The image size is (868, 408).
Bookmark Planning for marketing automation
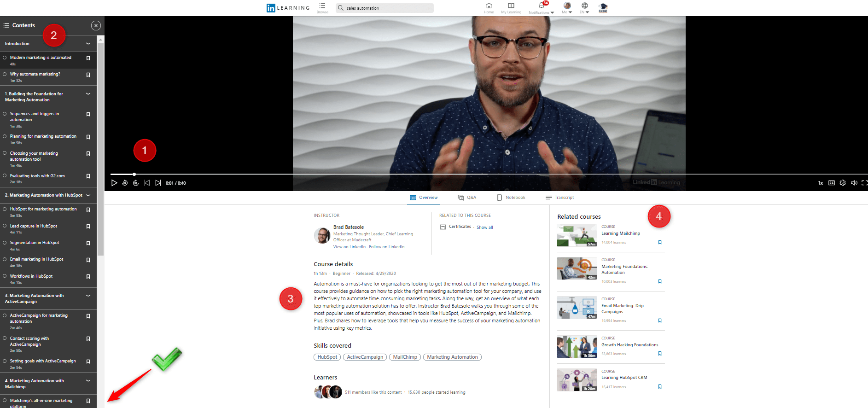pyautogui.click(x=88, y=137)
